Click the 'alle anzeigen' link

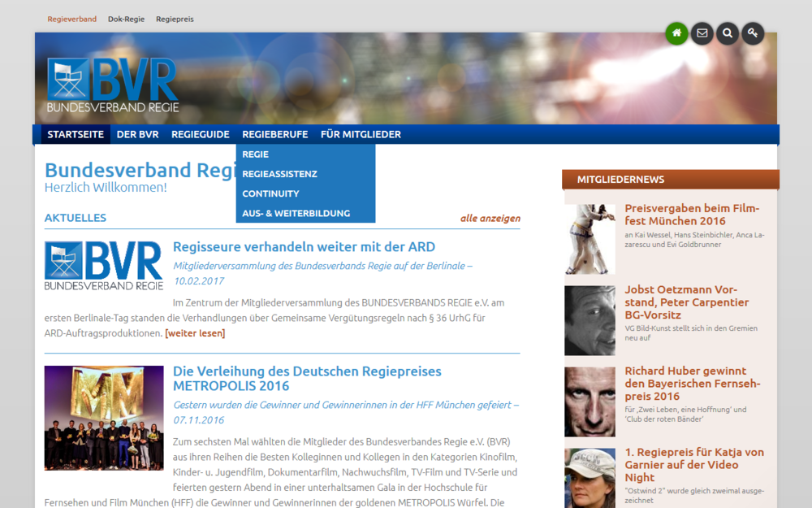coord(490,218)
